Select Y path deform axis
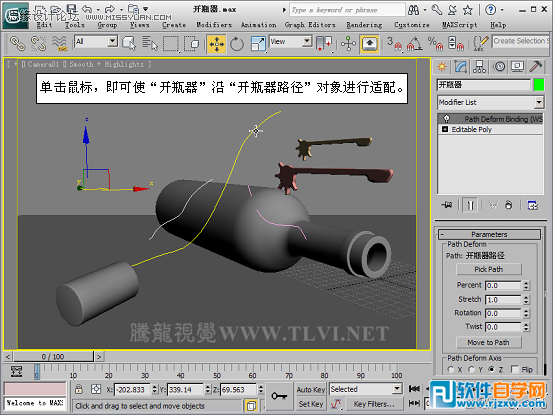Image resolution: width=553 pixels, height=415 pixels. (x=471, y=370)
